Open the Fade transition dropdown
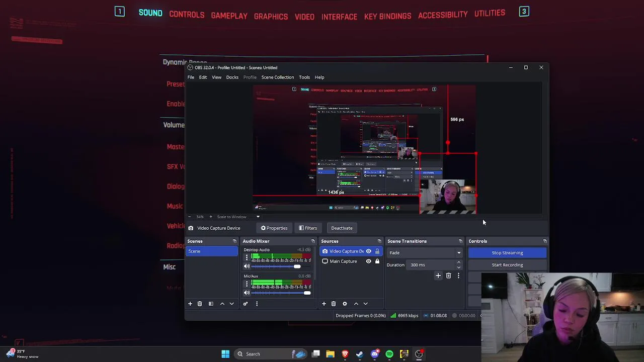 coord(425,253)
